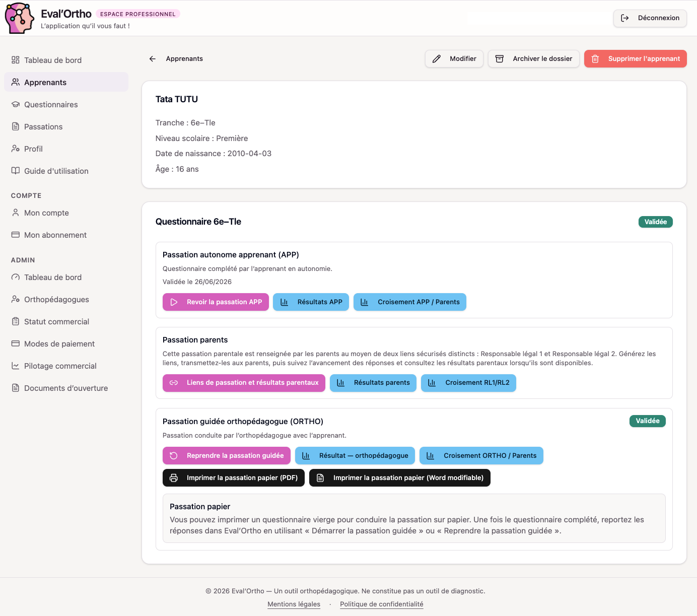Open Documents d'ouverture
The width and height of the screenshot is (697, 616).
[x=66, y=388]
